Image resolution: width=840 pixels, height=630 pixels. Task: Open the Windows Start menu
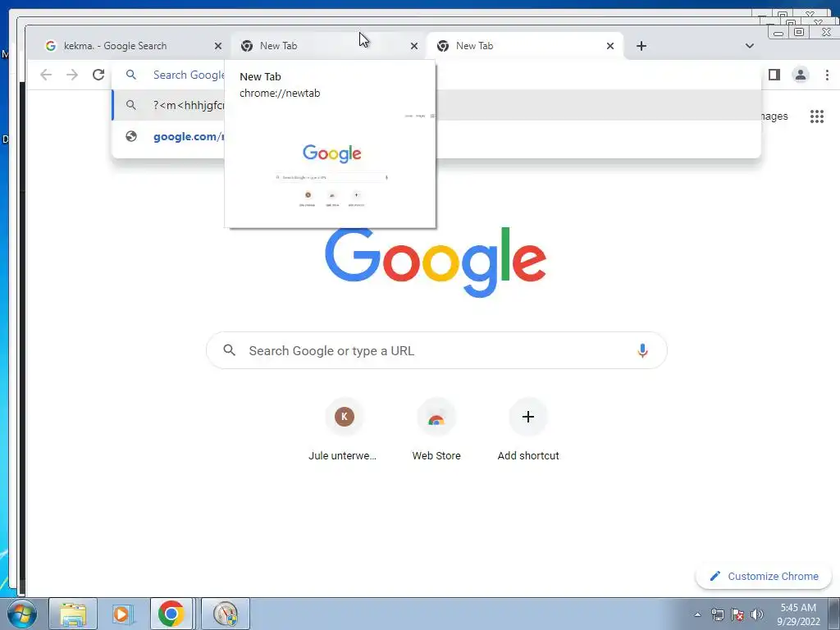coord(21,614)
